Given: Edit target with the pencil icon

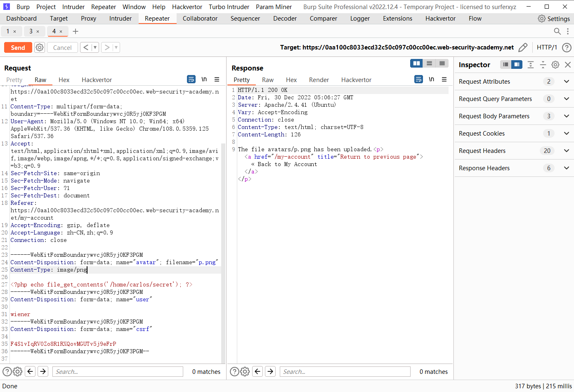Looking at the screenshot, I should 523,47.
